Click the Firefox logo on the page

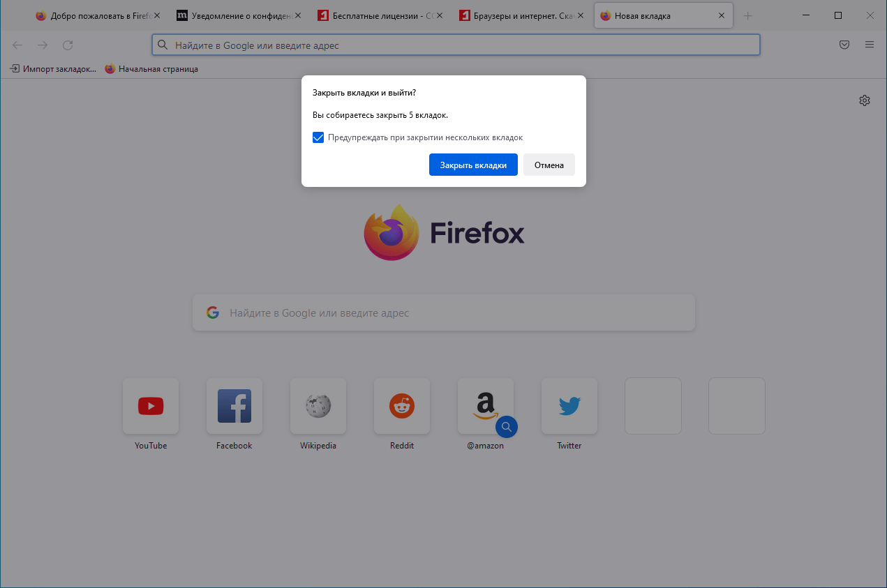point(391,233)
